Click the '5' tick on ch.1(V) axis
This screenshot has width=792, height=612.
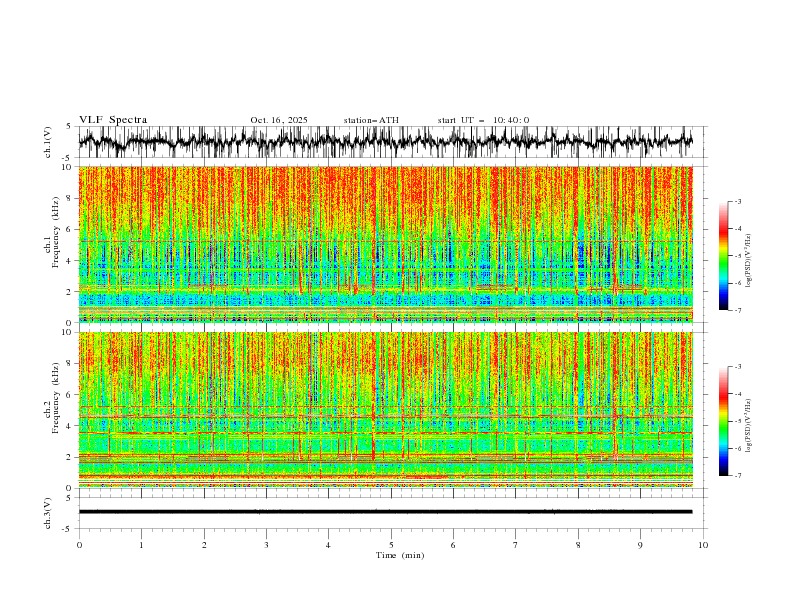click(69, 127)
